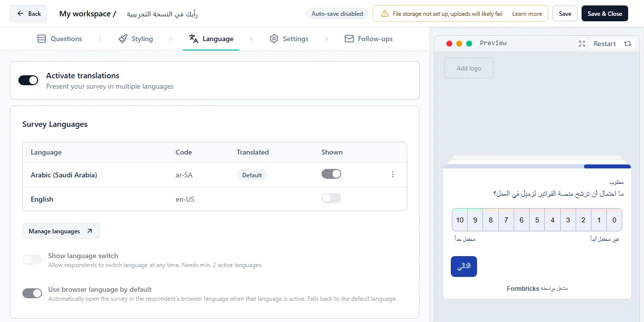Select rating 8 on the NPS scale
This screenshot has height=322, width=644.
490,220
